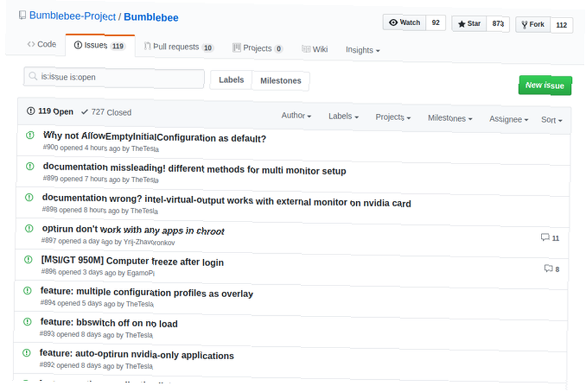The height and width of the screenshot is (392, 586).
Task: Open the 8 comments on issue #896
Action: click(551, 269)
